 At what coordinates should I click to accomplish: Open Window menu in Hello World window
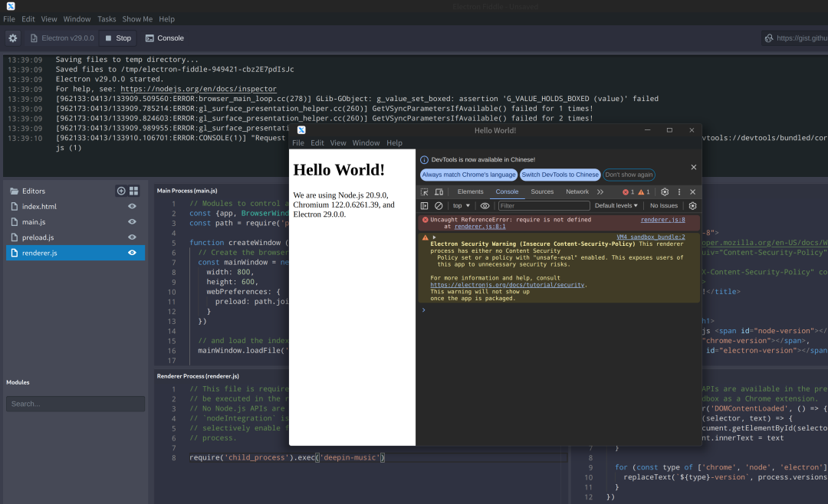tap(366, 143)
